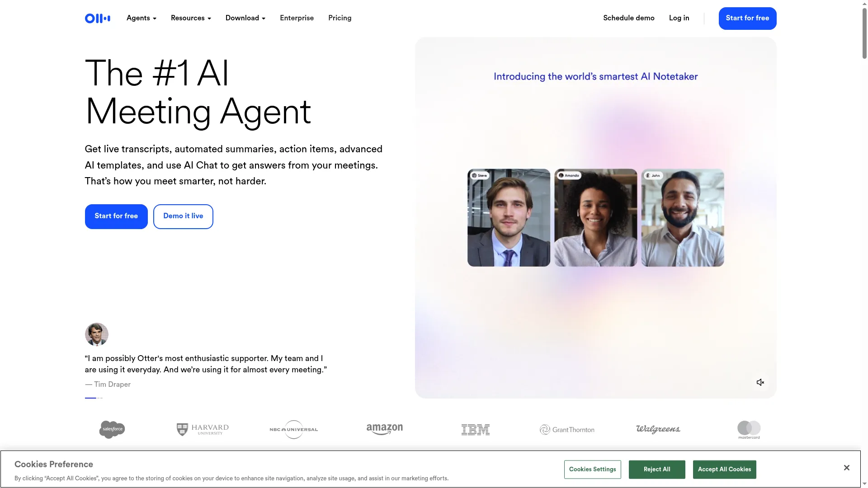The image size is (868, 488).
Task: Click the IBM logo
Action: click(476, 430)
